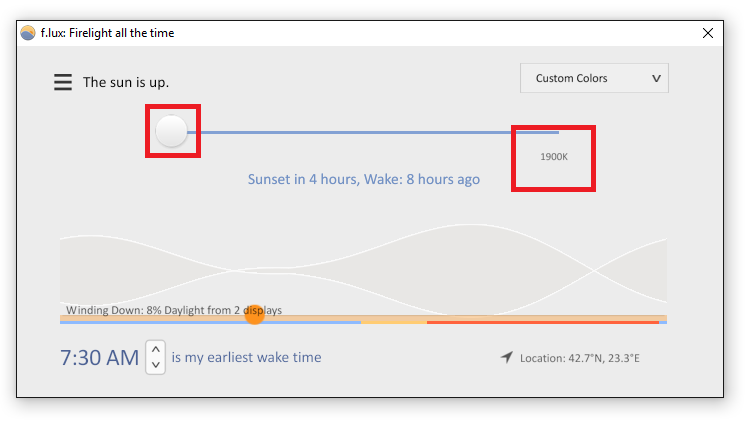Click the f.lux app icon in title bar
The height and width of the screenshot is (426, 748).
tap(28, 33)
